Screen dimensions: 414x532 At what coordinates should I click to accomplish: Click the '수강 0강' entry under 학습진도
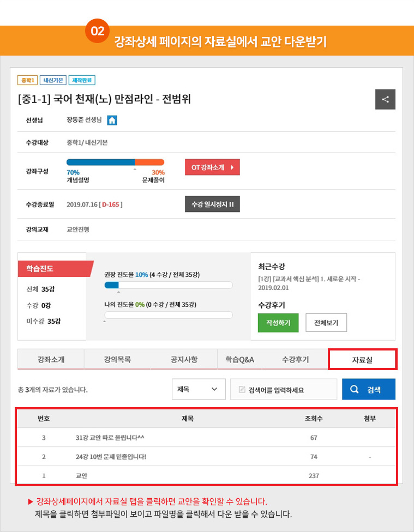pyautogui.click(x=38, y=305)
